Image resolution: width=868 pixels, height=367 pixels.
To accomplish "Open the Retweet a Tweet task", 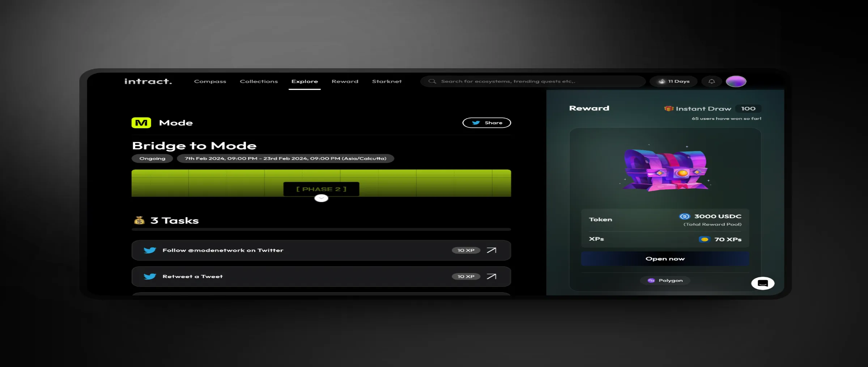I will tap(321, 276).
